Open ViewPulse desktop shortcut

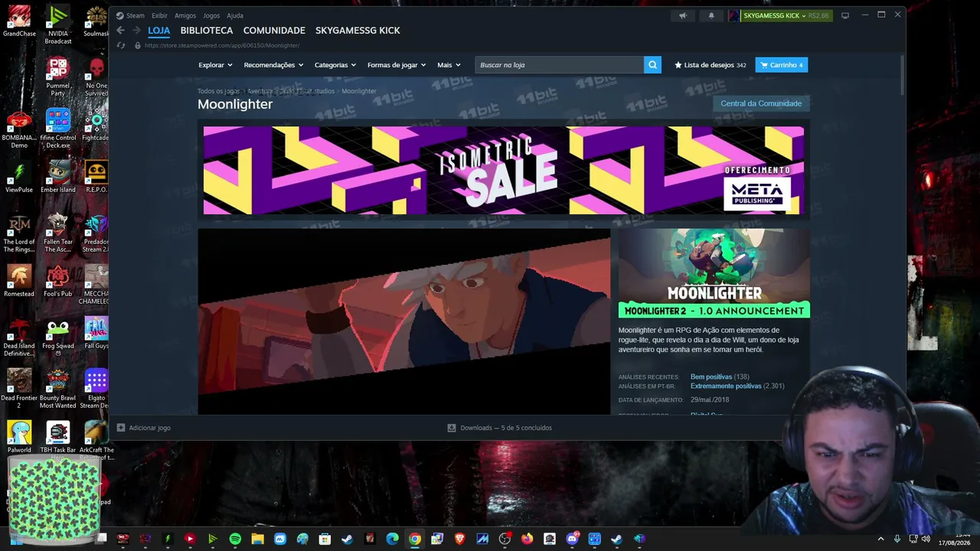pyautogui.click(x=19, y=178)
